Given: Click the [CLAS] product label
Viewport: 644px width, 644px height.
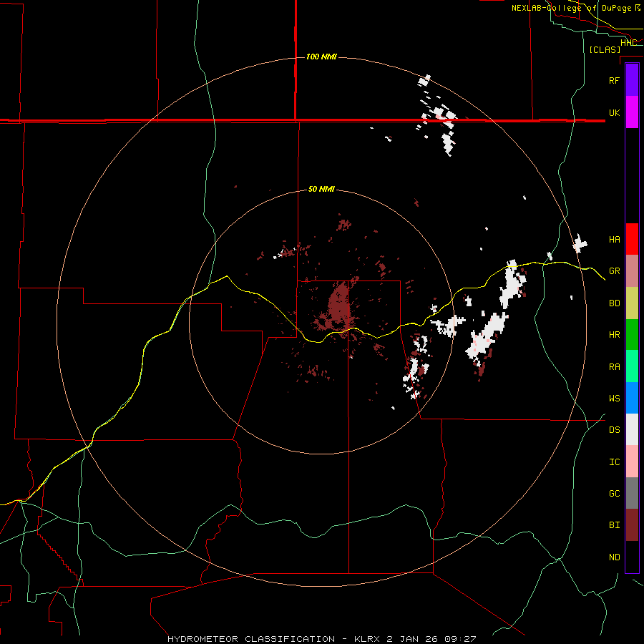Looking at the screenshot, I should (605, 49).
